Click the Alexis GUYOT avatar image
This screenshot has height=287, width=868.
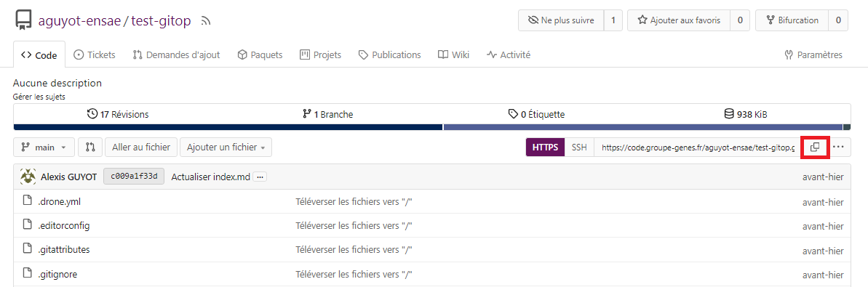pyautogui.click(x=28, y=177)
